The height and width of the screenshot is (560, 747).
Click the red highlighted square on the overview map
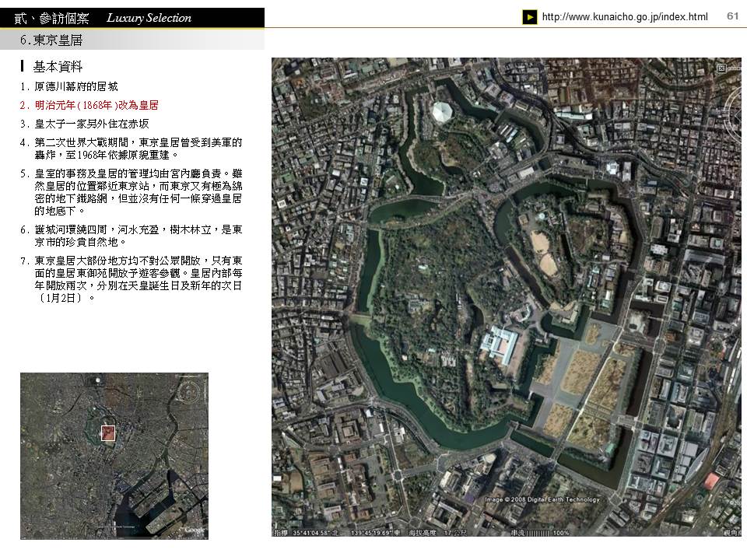coord(108,433)
